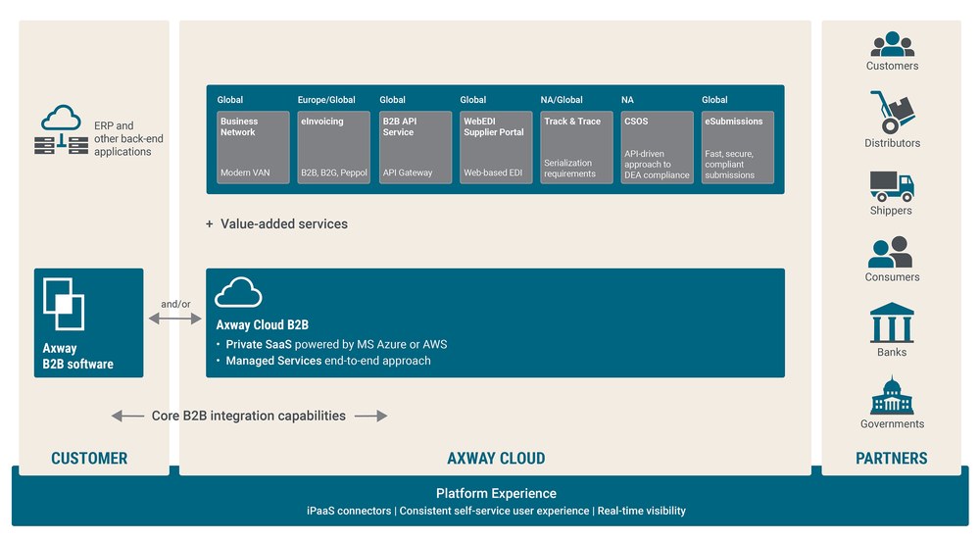Click the cloud icon above Axway Cloud B2B
Screen dimensions: 980x540
coord(238,292)
